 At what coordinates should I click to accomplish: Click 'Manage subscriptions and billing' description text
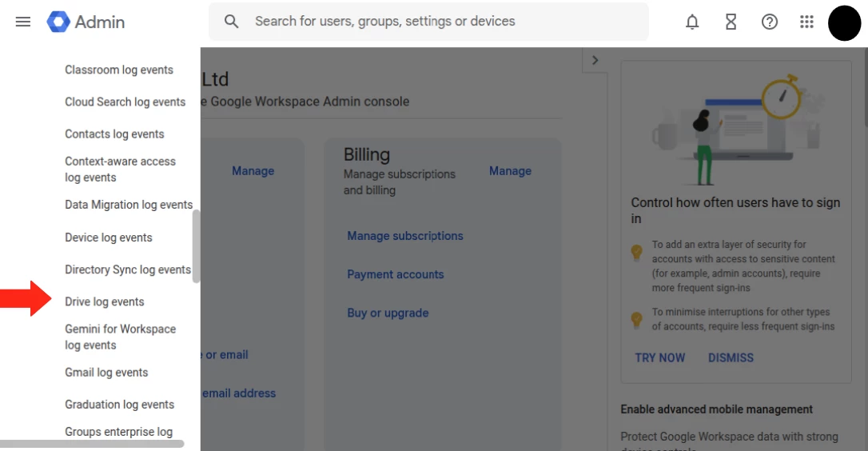pyautogui.click(x=399, y=182)
